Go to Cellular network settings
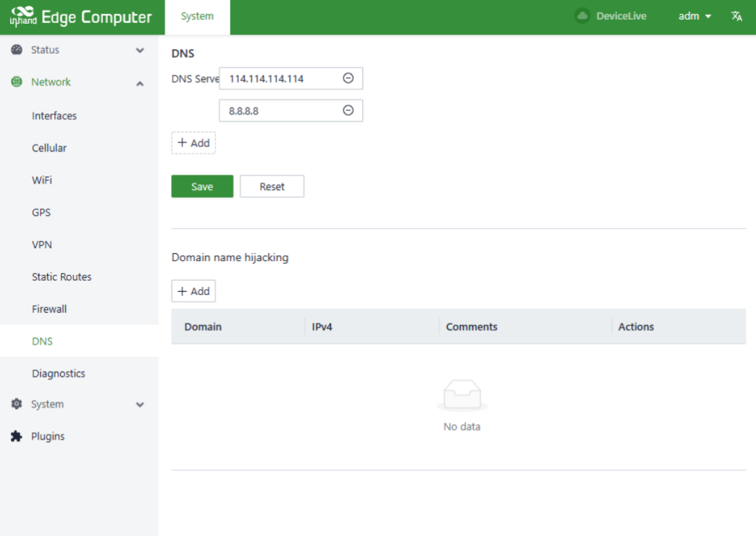This screenshot has width=756, height=536. coord(49,148)
